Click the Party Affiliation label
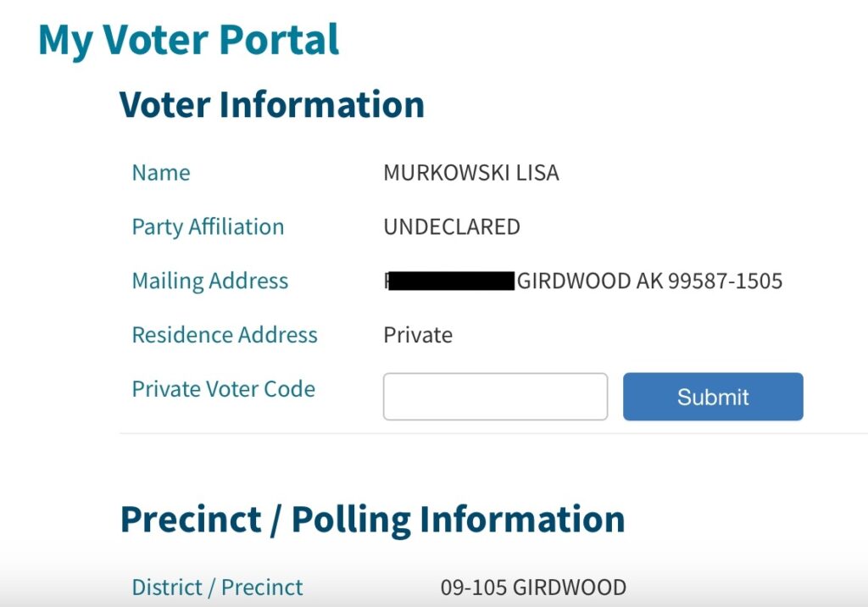868x607 pixels. point(209,227)
